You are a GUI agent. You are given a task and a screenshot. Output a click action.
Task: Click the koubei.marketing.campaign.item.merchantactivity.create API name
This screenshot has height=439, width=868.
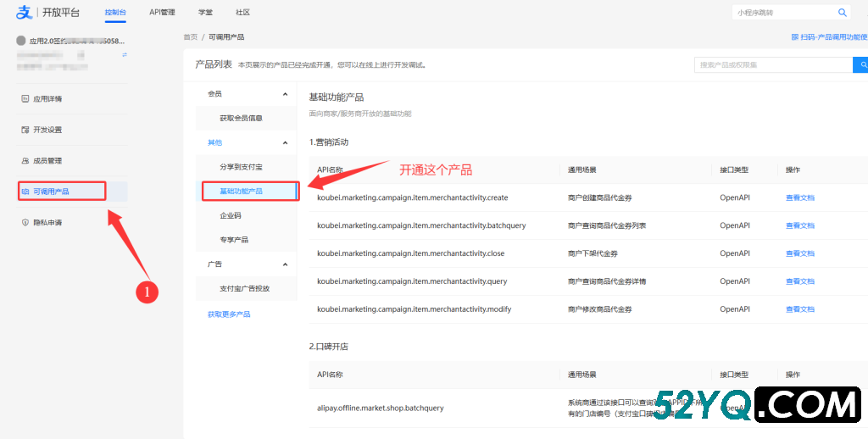coord(413,197)
